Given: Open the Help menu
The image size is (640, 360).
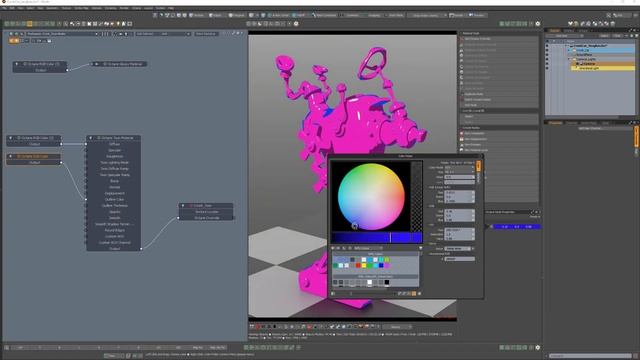Looking at the screenshot, I should pyautogui.click(x=171, y=8).
